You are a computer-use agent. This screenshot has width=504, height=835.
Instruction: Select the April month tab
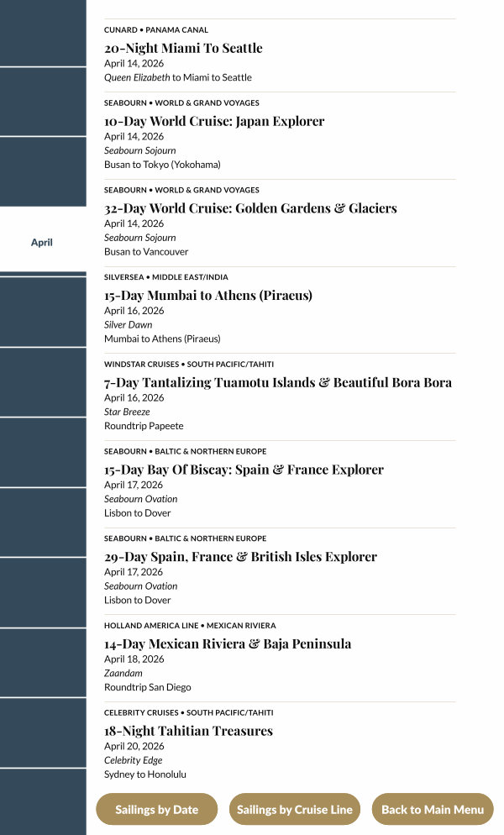(42, 242)
